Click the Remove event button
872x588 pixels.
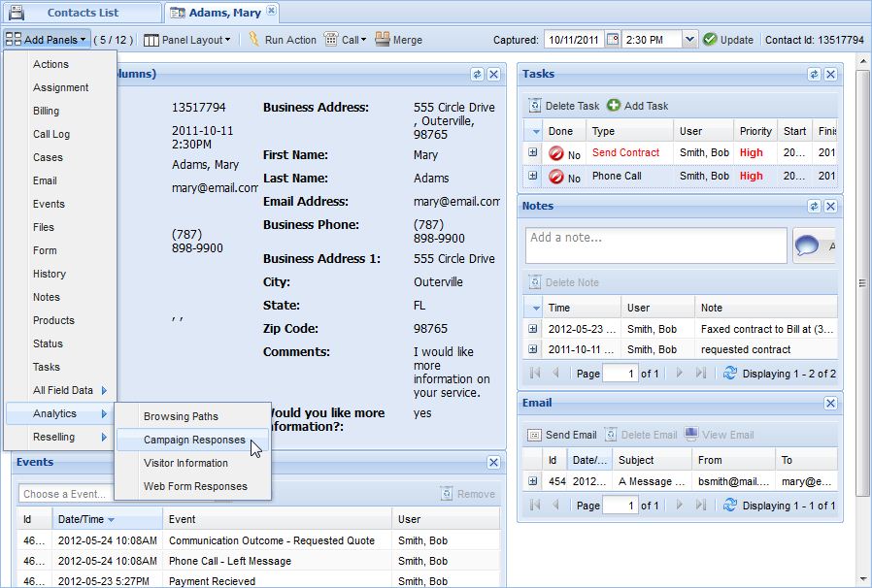coord(468,494)
